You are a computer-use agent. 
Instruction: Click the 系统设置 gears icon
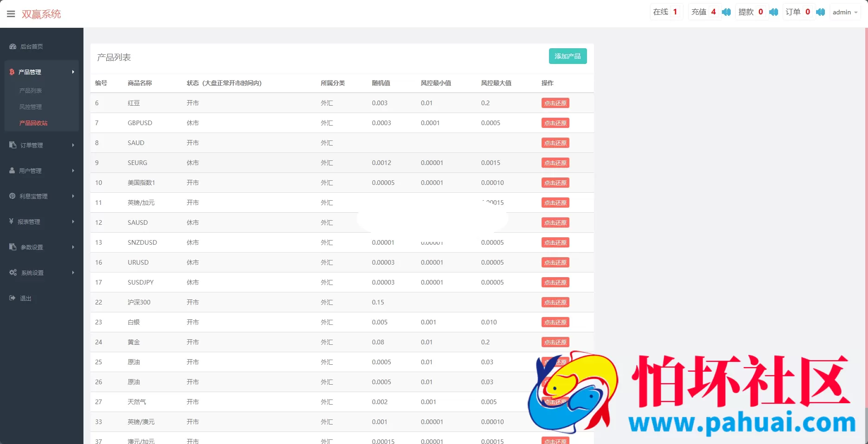click(13, 273)
